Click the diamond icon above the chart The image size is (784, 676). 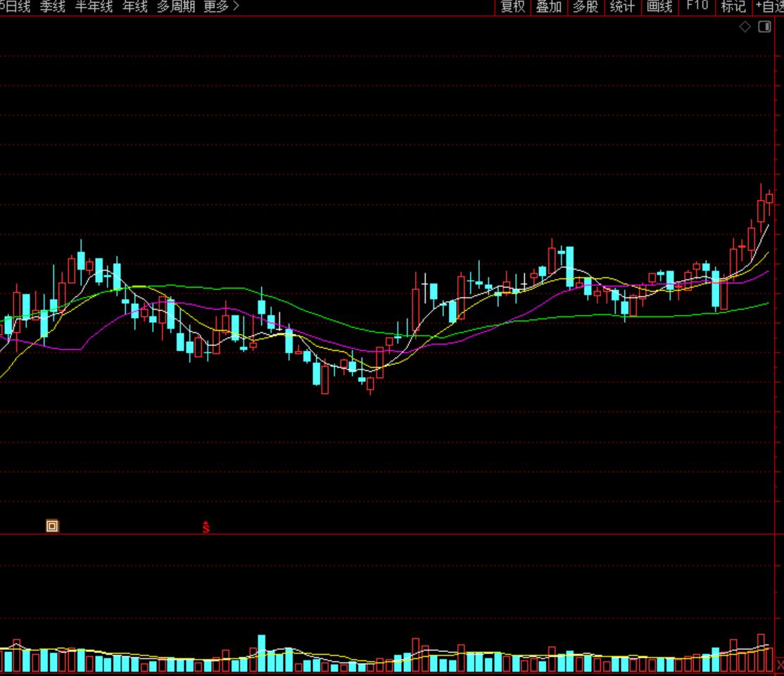point(745,27)
